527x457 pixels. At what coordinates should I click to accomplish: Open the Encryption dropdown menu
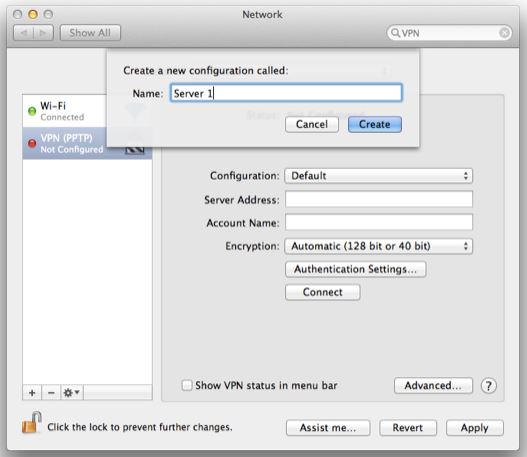(378, 246)
